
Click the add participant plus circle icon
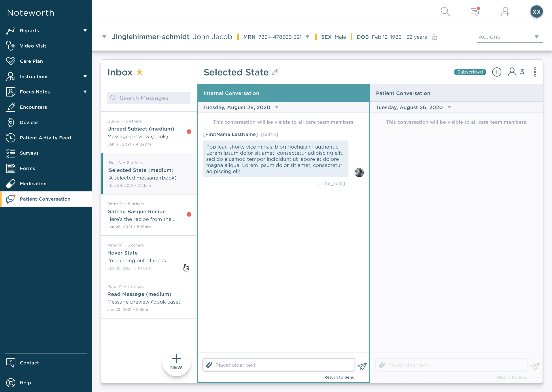point(497,72)
